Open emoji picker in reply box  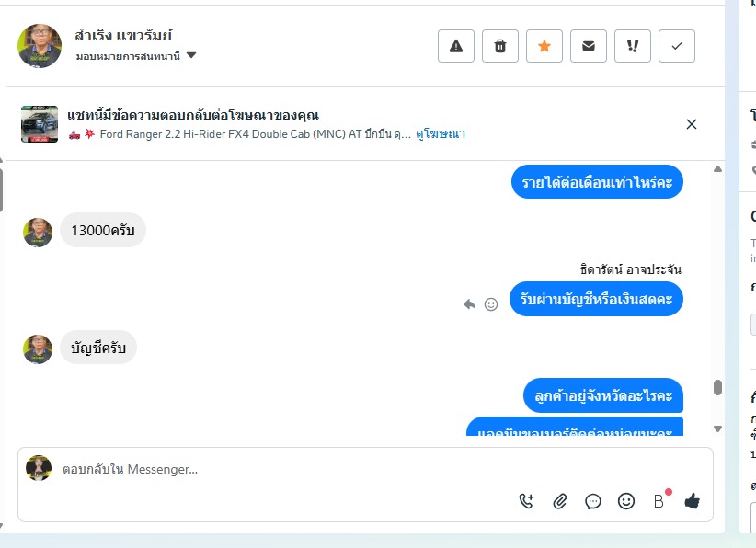625,501
